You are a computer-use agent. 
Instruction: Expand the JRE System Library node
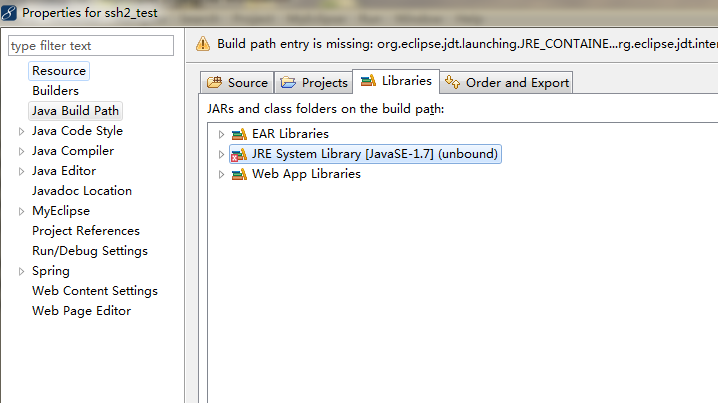(x=221, y=154)
